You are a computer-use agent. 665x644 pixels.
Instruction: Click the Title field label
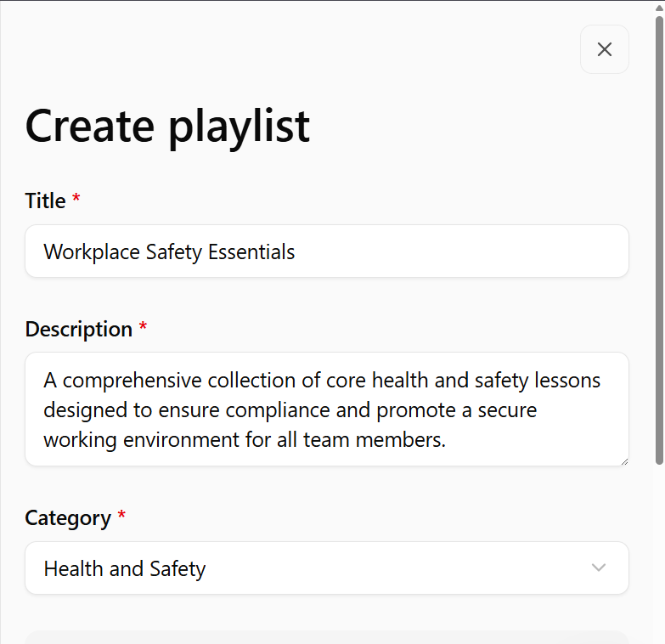[45, 201]
